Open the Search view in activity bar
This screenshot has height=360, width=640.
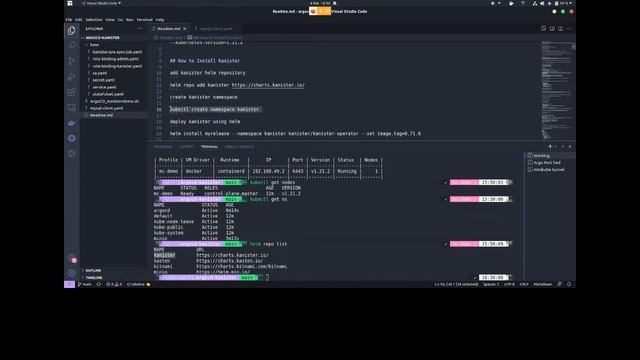point(72,45)
